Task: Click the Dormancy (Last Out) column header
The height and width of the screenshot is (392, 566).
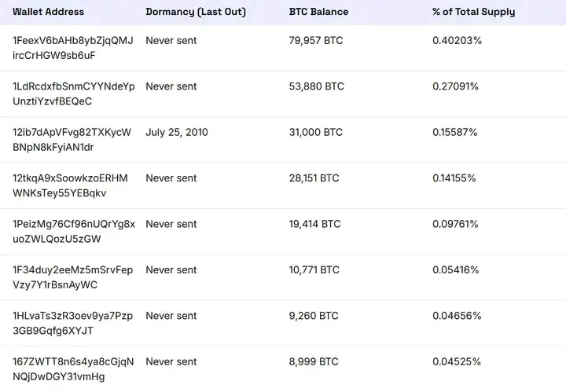Action: (196, 12)
